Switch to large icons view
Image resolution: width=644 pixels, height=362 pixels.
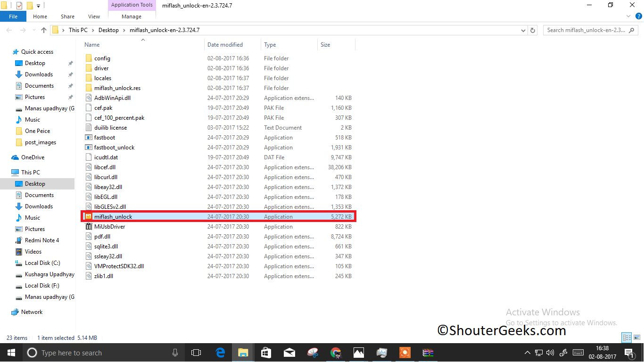click(636, 338)
